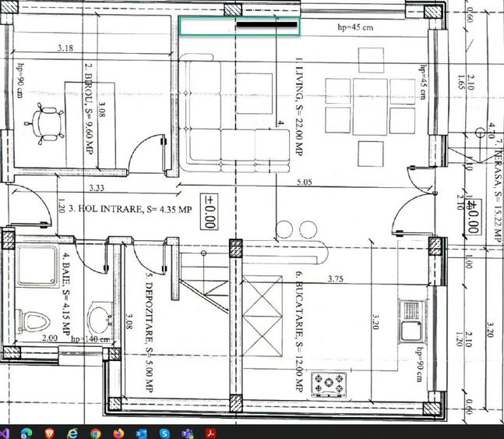The height and width of the screenshot is (439, 504).
Task: Click the '6. BUCATARIE, S= 12.00 MP' label
Action: coord(299,331)
